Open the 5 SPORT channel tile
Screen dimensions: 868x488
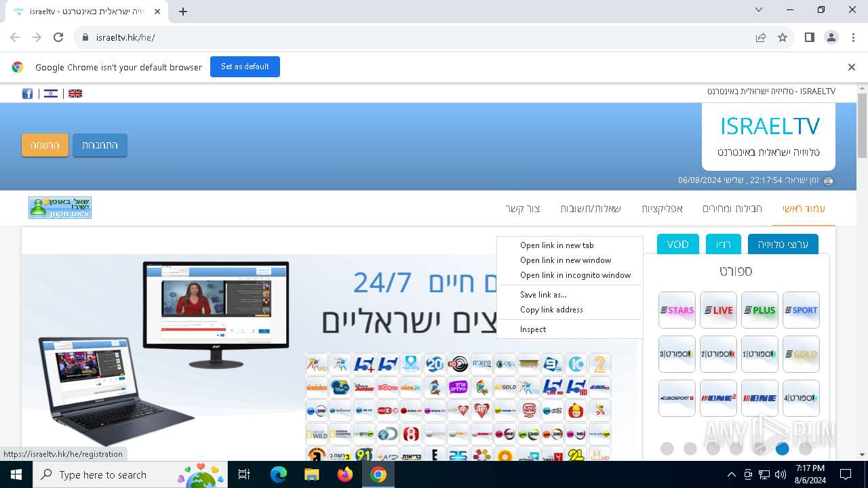pos(801,310)
